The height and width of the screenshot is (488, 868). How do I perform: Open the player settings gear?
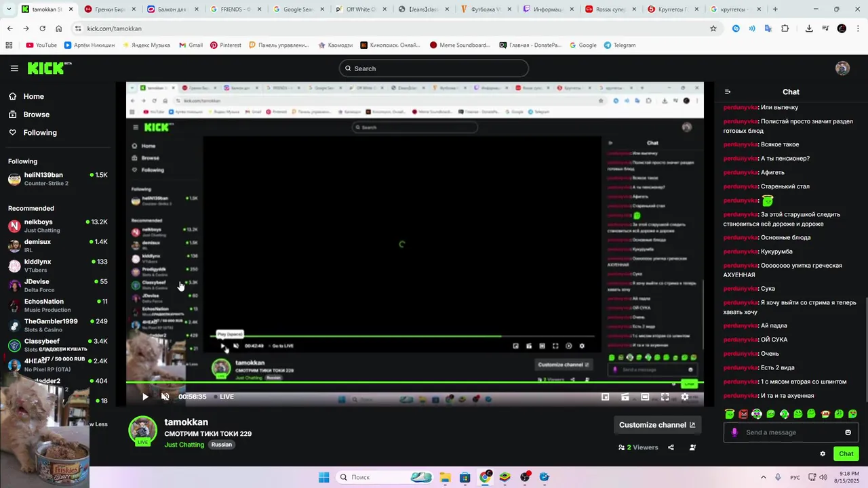(x=685, y=396)
